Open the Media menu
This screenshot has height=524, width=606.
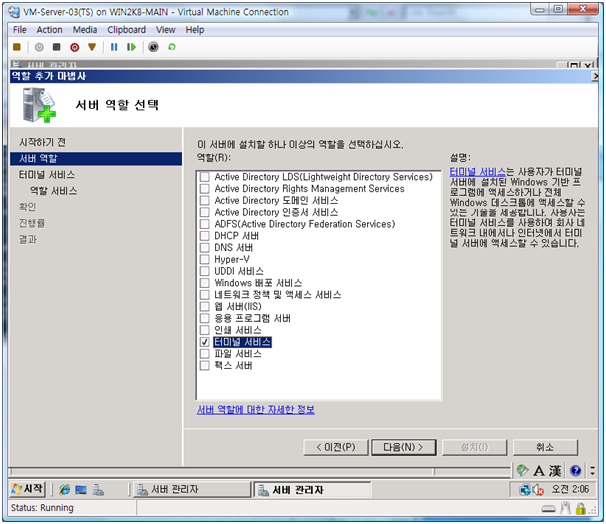85,30
